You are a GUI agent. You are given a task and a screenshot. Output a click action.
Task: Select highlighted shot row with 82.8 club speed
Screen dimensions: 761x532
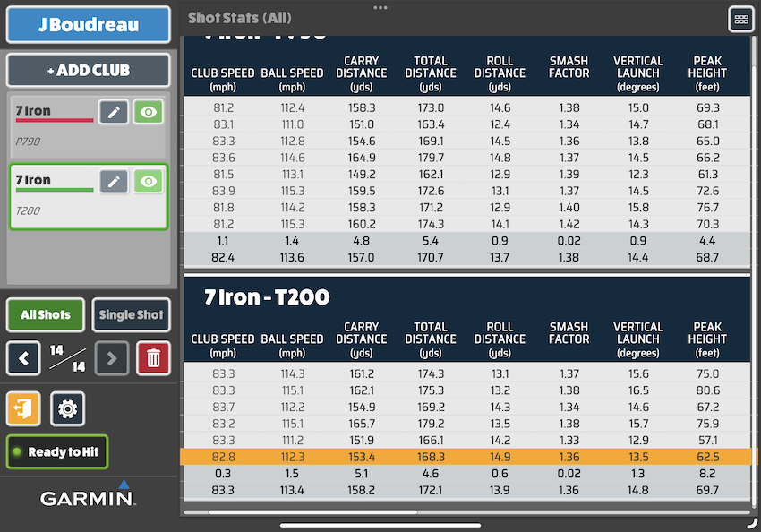pyautogui.click(x=468, y=457)
